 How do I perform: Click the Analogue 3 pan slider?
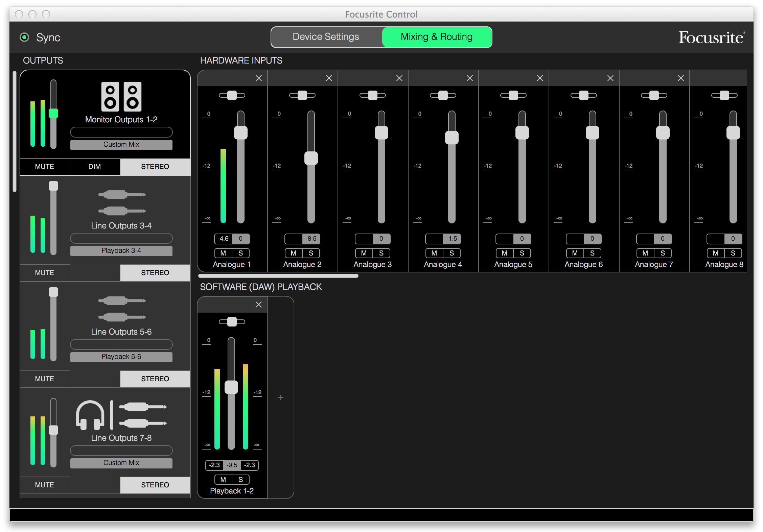click(372, 95)
